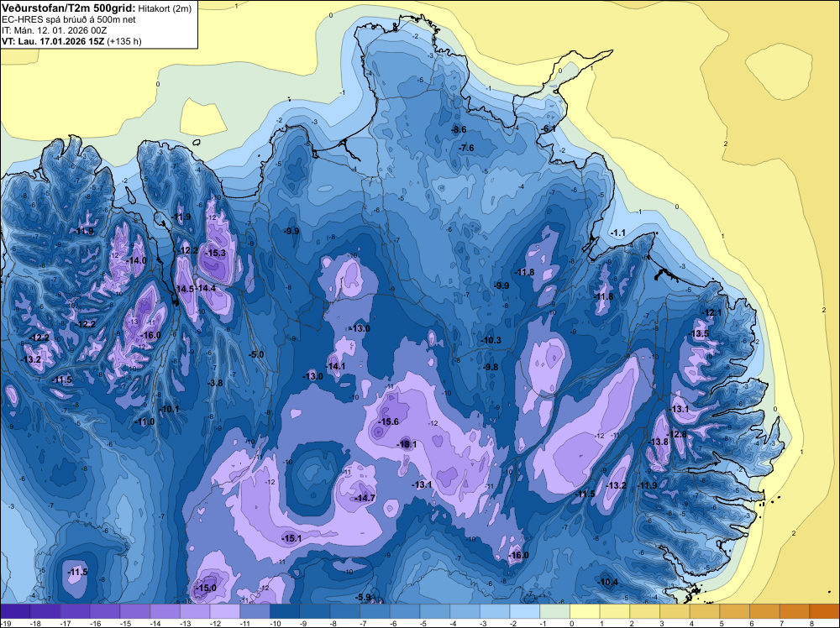This screenshot has height=628, width=840.
Task: Click the -12.1 temperature label
Action: click(711, 312)
